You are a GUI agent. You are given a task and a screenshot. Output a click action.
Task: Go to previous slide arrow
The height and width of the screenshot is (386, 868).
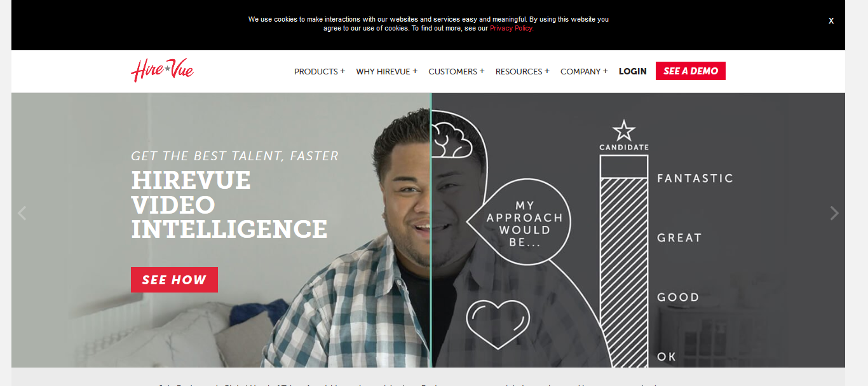click(x=22, y=213)
